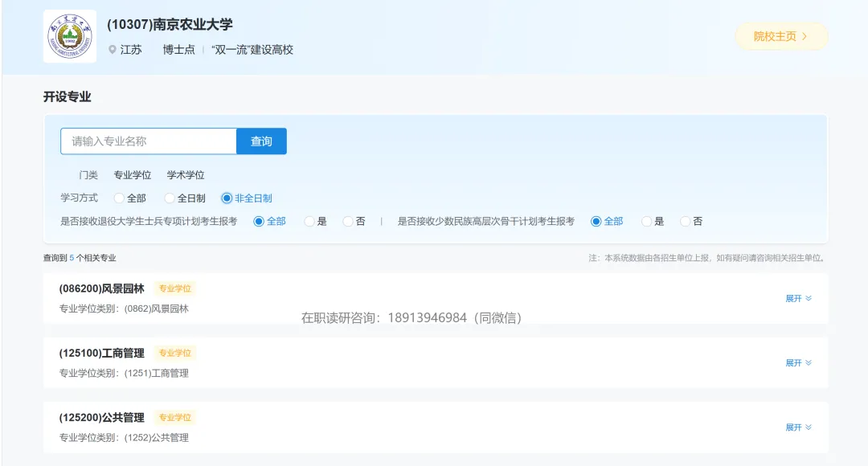Screen dimensions: 868x466
Task: Switch to the 学术学位 tab
Action: pyautogui.click(x=186, y=175)
